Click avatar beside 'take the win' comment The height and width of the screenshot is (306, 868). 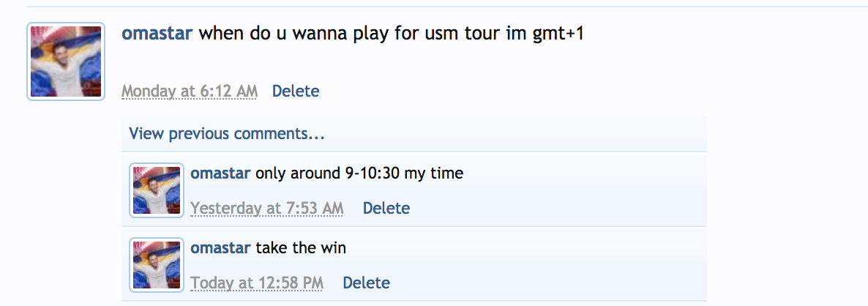pos(157,265)
